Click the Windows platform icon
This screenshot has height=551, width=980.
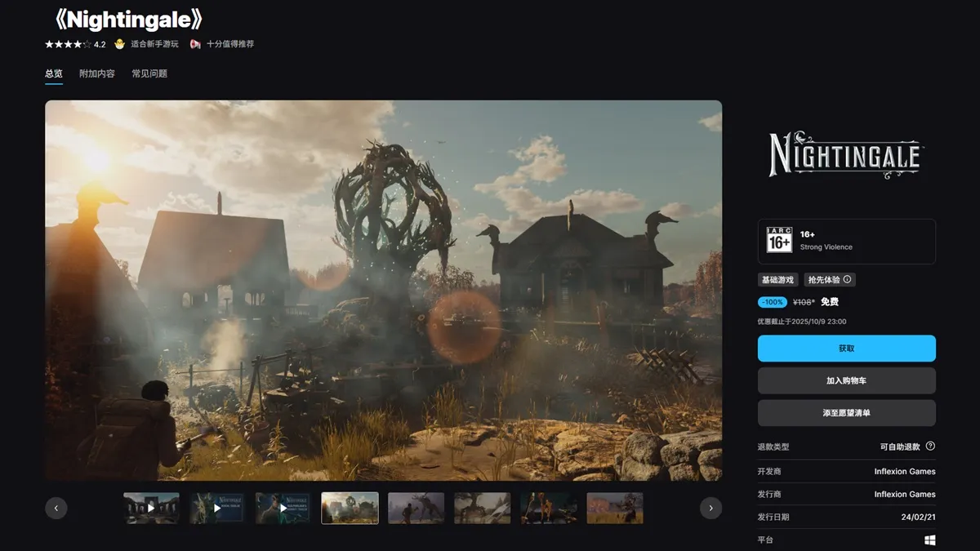click(930, 540)
